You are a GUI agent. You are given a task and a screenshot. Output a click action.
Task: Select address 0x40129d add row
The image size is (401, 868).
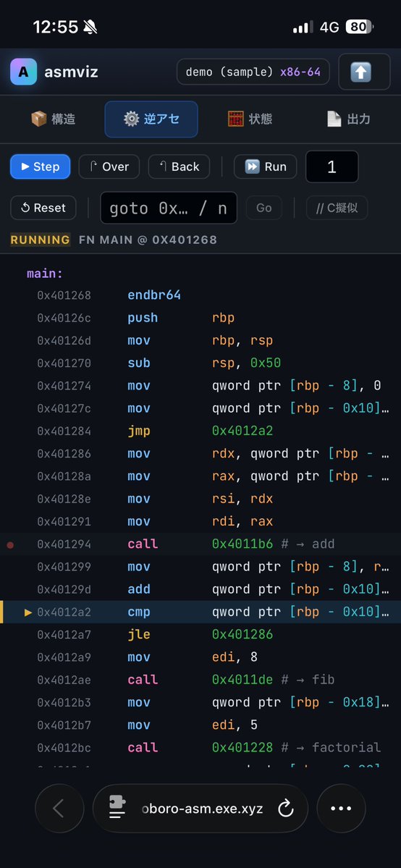tap(200, 589)
